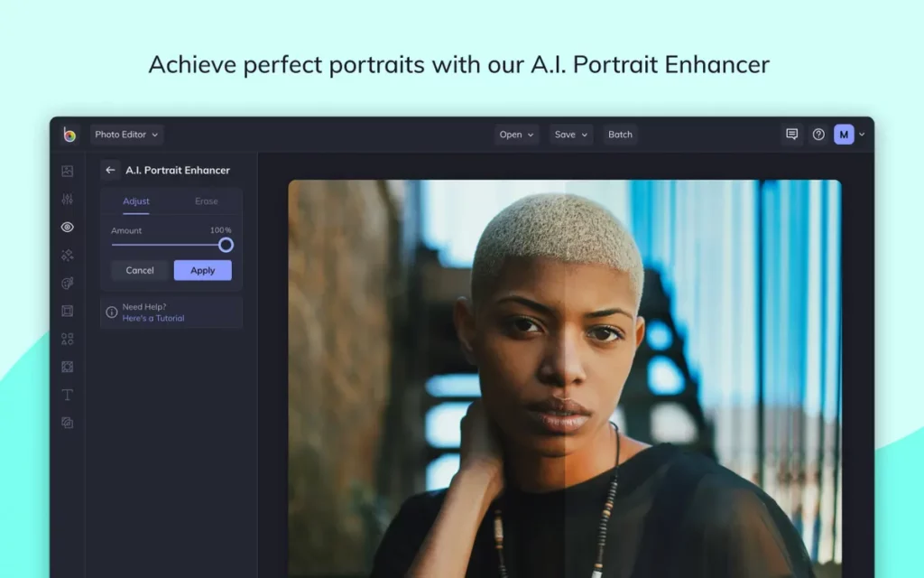Open the Image Manager sidebar icon
The height and width of the screenshot is (578, 924).
68,171
